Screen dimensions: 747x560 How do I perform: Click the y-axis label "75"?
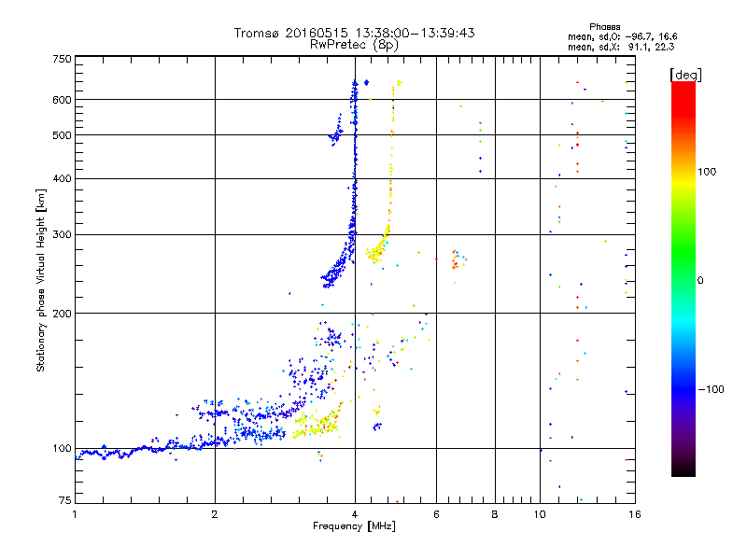[x=65, y=500]
